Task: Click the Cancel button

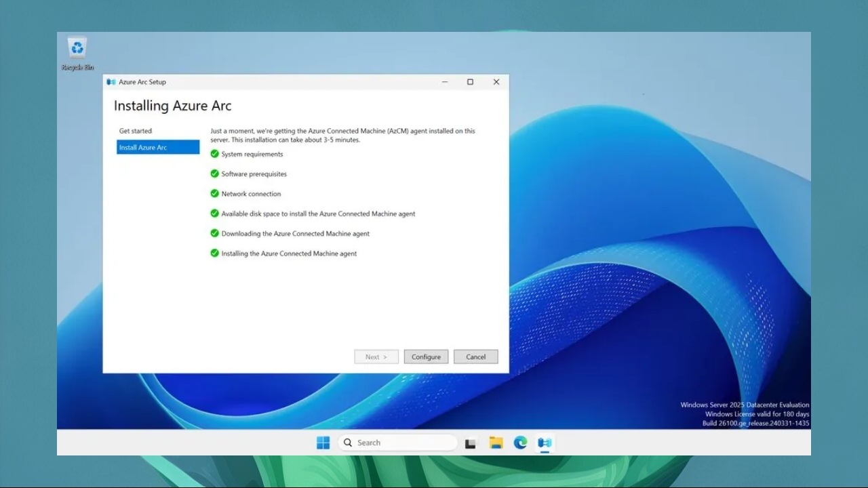Action: [476, 357]
